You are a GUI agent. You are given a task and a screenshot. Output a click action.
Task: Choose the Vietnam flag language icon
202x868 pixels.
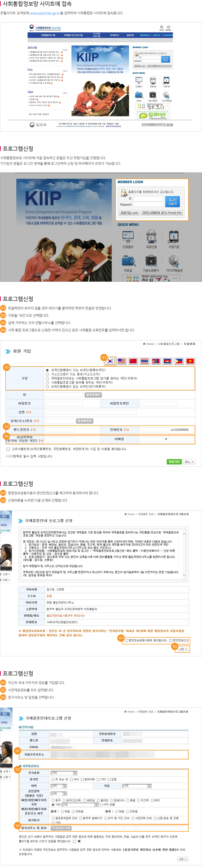(x=190, y=361)
